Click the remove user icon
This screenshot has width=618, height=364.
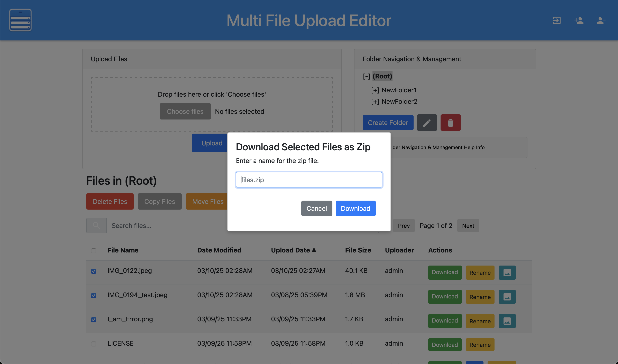(601, 20)
